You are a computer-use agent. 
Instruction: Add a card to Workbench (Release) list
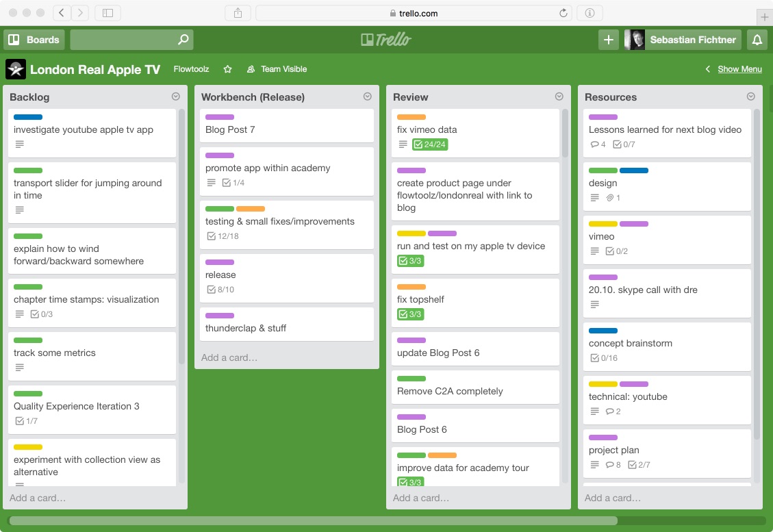[229, 357]
